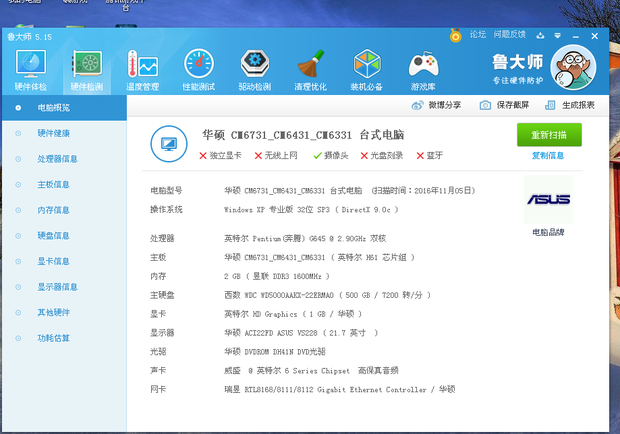Click the 内存 value 2 GB DDR3 1600MHz
The height and width of the screenshot is (434, 620).
tap(277, 276)
